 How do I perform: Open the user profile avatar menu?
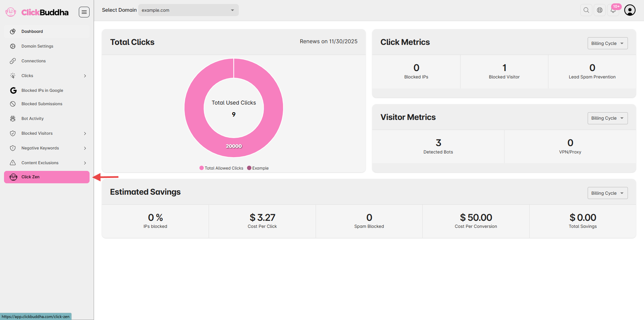tap(630, 10)
